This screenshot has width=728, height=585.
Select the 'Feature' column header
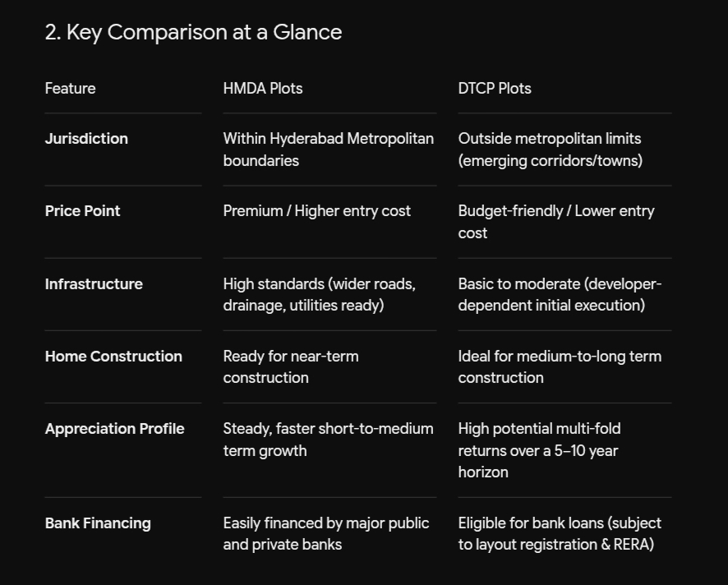click(70, 89)
